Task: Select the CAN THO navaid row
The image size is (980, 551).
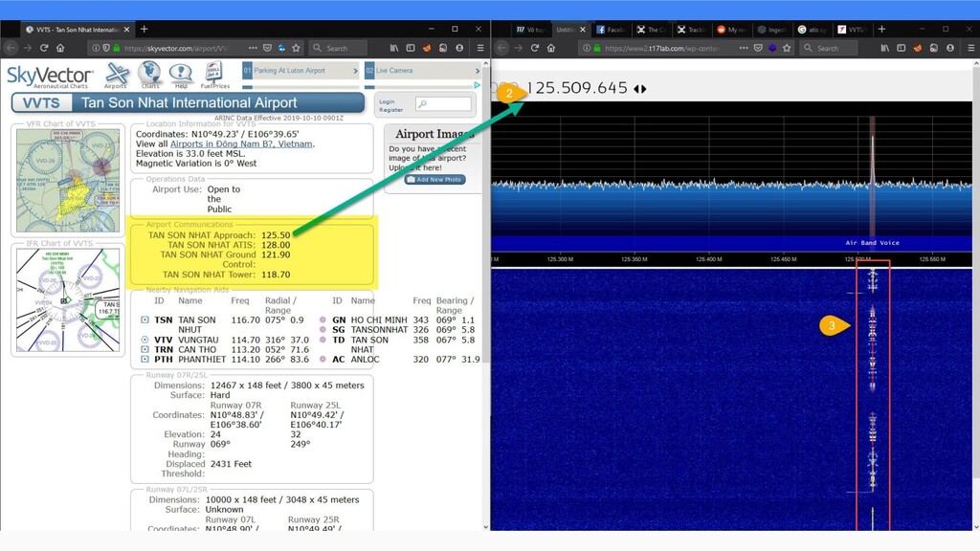Action: pyautogui.click(x=226, y=350)
